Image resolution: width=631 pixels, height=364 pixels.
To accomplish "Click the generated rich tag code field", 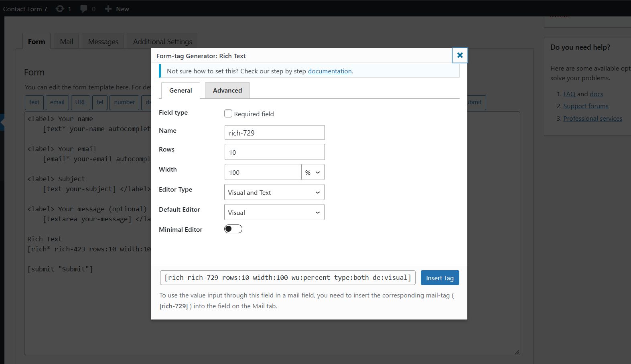I will tap(287, 277).
